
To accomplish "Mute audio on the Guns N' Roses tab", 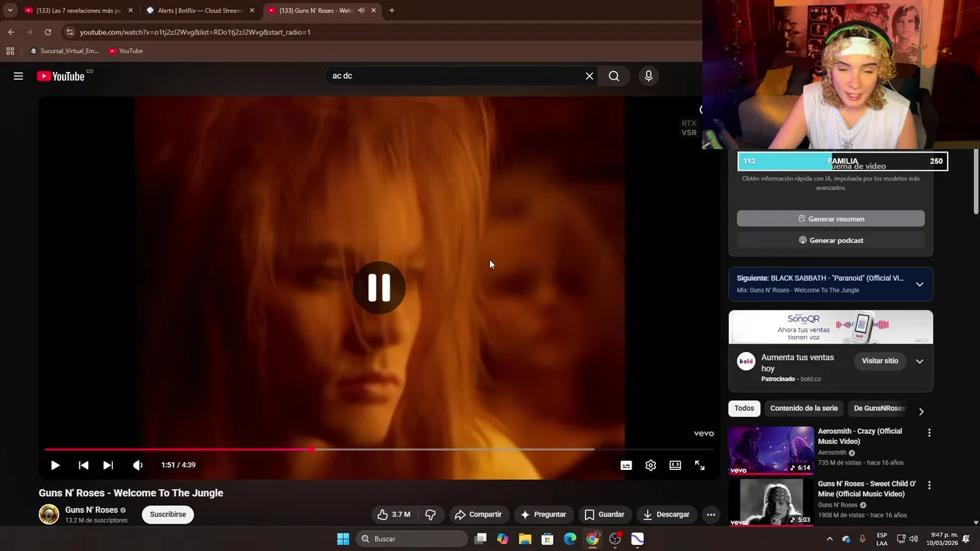I will pos(361,11).
